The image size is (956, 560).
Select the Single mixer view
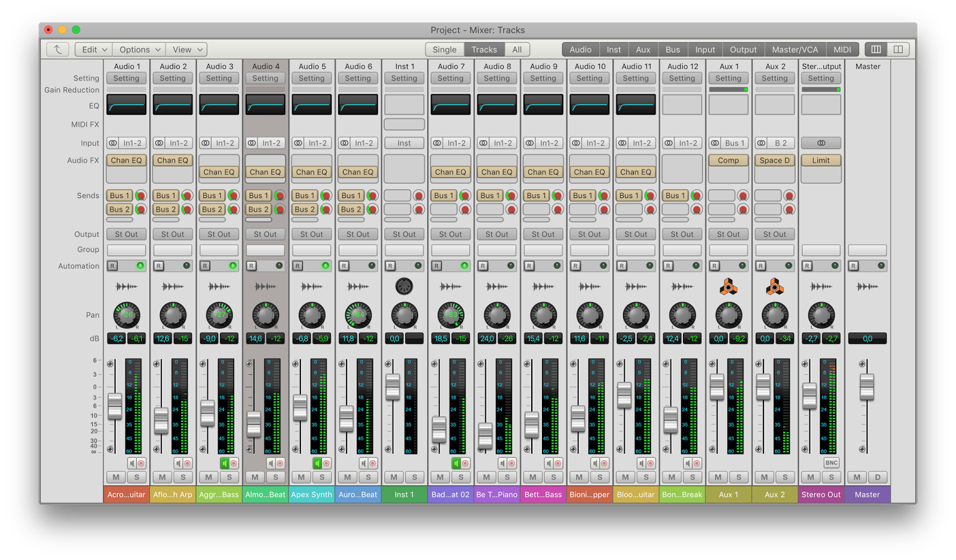coord(445,50)
